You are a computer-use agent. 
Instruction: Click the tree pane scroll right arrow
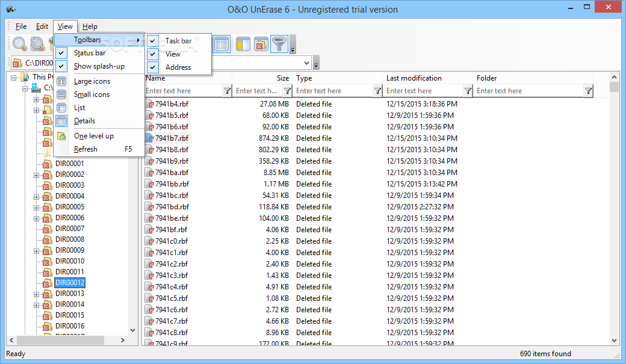[123, 340]
